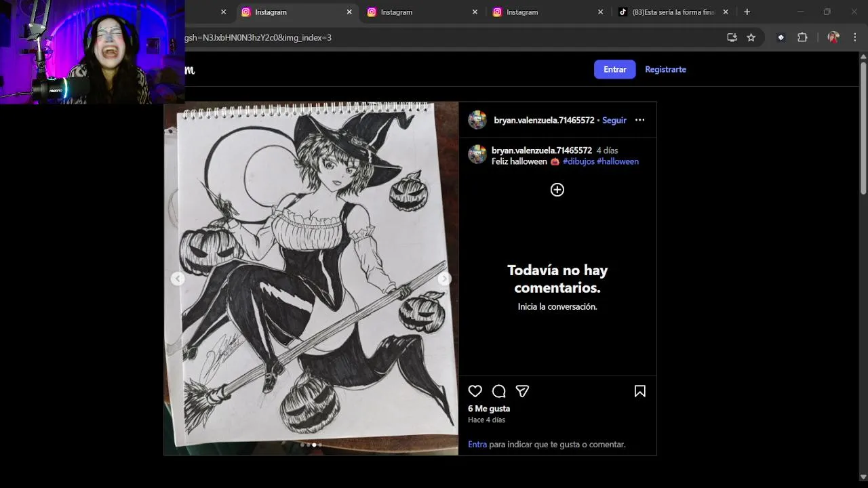Viewport: 868px width, 488px height.
Task: Open the Chrome profile avatar
Action: (x=833, y=38)
